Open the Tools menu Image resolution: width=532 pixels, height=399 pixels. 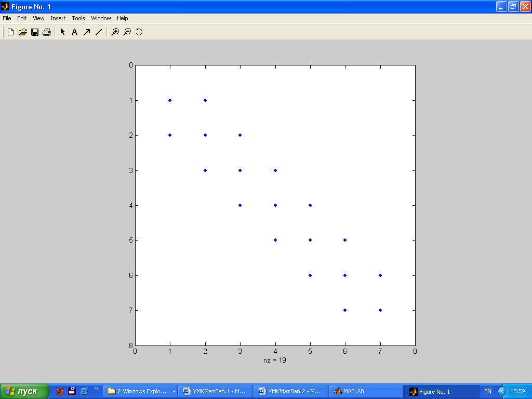tap(78, 18)
